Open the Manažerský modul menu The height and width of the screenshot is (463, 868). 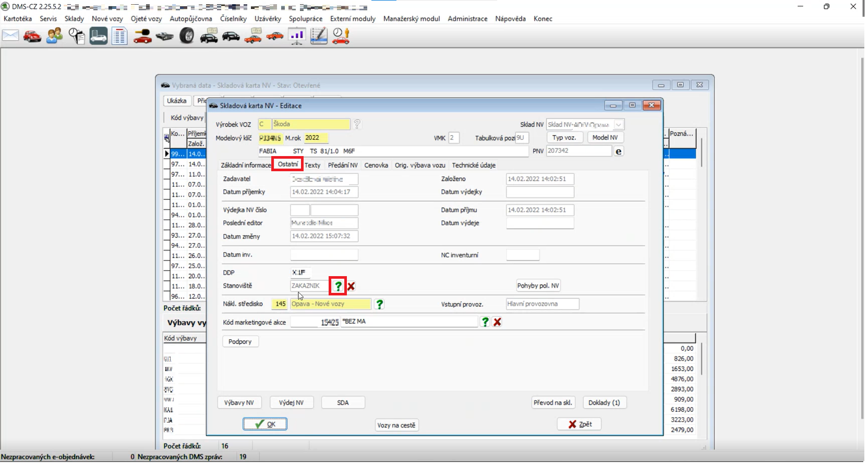point(412,19)
